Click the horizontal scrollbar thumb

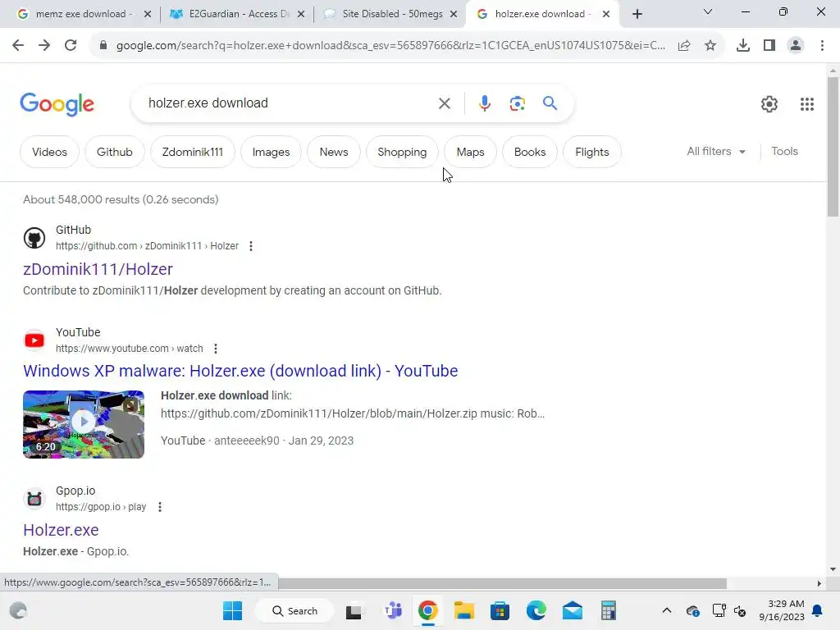[x=503, y=583]
